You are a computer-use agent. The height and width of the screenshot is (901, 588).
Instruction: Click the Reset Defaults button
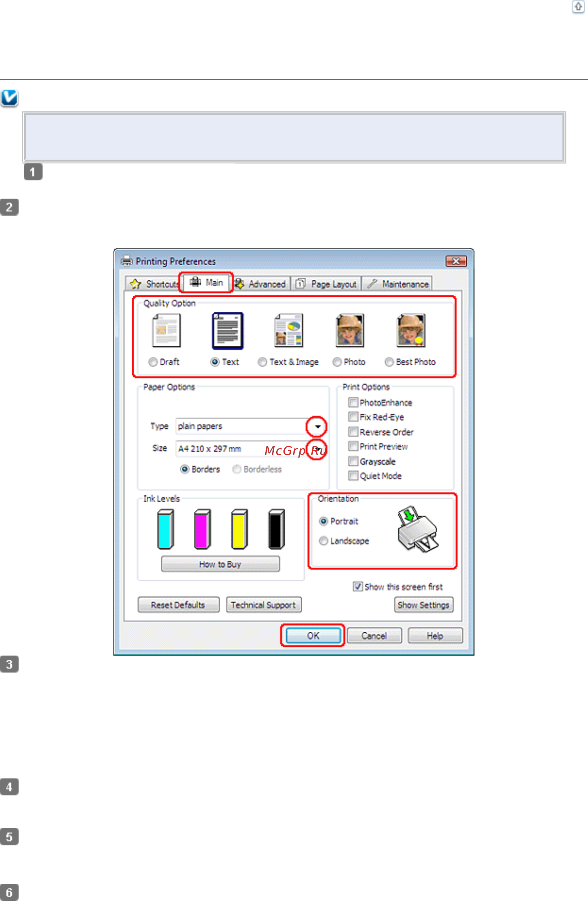pyautogui.click(x=178, y=605)
